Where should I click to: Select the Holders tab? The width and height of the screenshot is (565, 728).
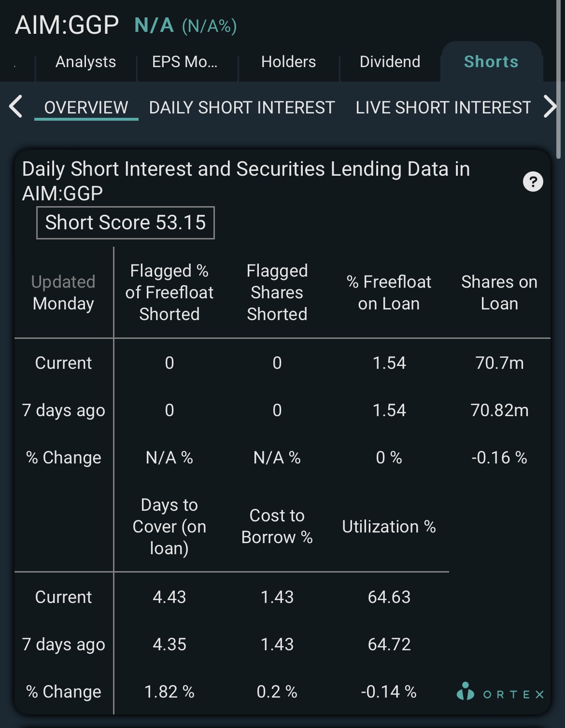[x=288, y=62]
